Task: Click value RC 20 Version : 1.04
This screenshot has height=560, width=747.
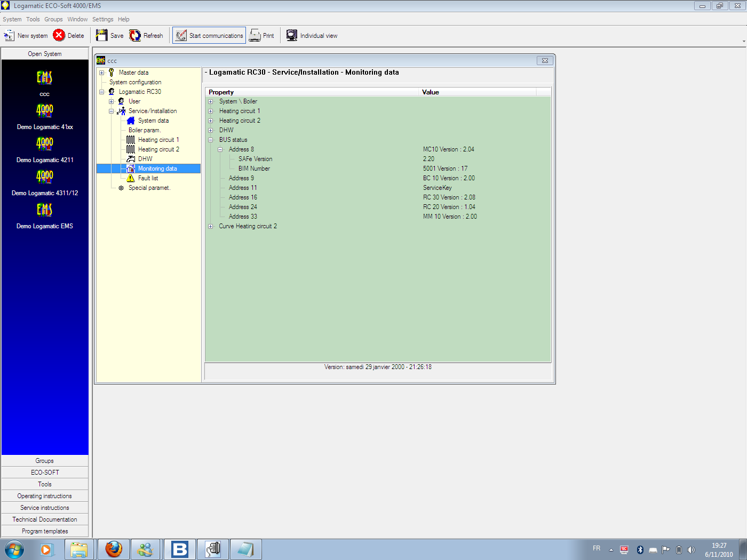Action: pyautogui.click(x=449, y=207)
